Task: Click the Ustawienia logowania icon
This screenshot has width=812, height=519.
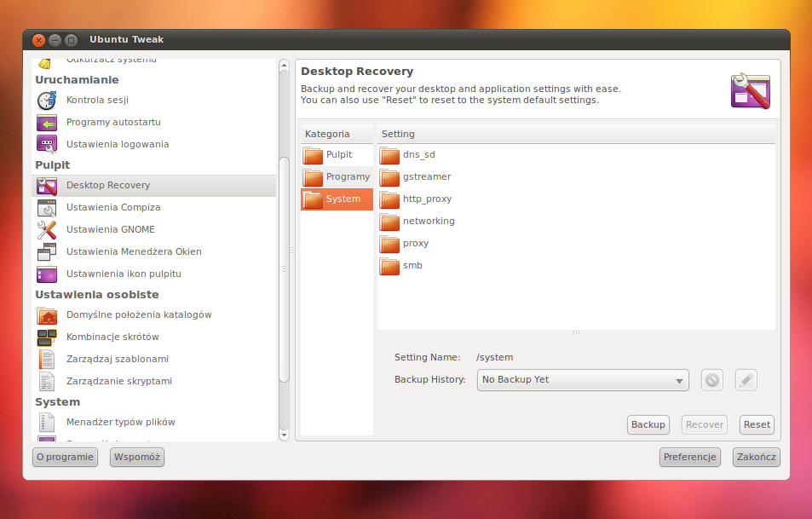Action: (47, 145)
